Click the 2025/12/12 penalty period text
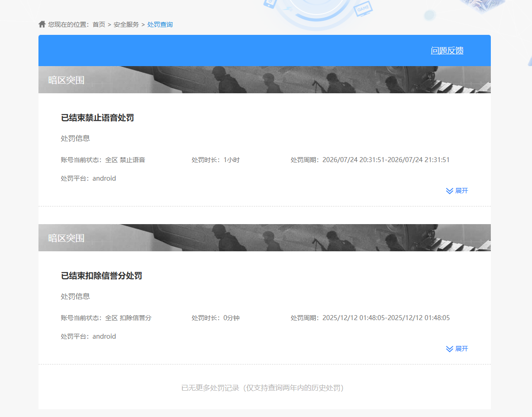The height and width of the screenshot is (417, 532). (370, 318)
